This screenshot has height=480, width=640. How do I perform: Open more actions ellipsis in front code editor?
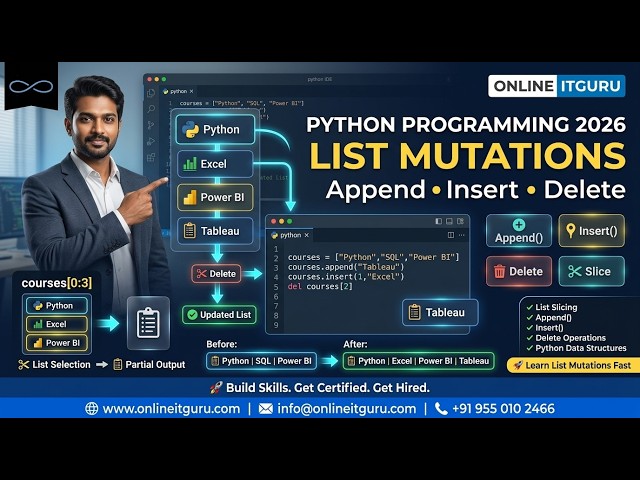[x=462, y=235]
